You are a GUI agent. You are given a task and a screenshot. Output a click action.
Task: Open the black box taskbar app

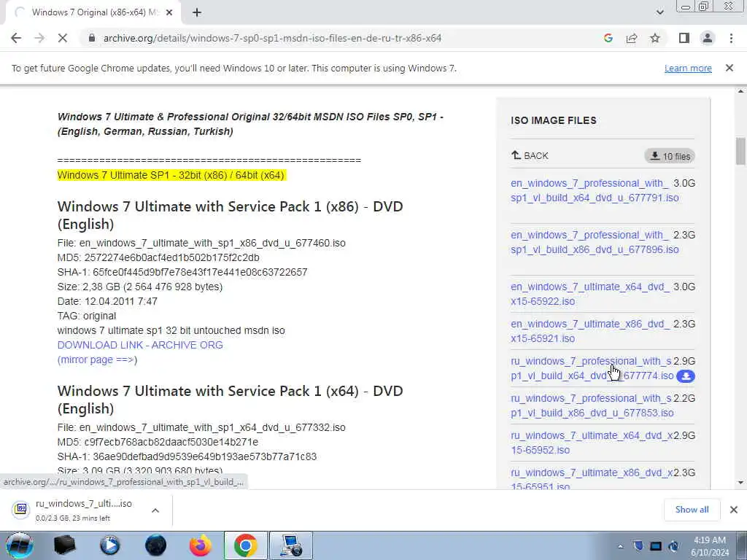64,545
